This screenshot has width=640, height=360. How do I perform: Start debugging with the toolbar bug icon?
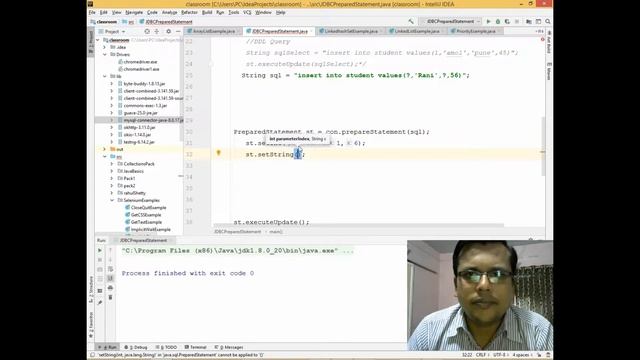pos(498,22)
